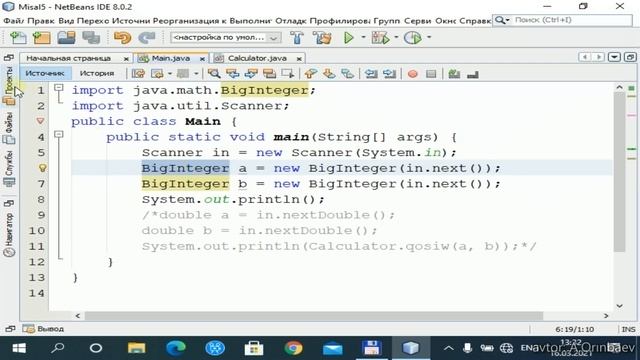Open the Проекты side panel
Image resolution: width=640 pixels, height=360 pixels.
[9, 86]
